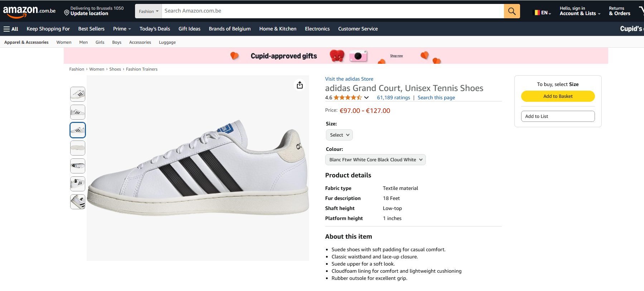Expand the Account & Lists menu
Screen dimensions: 644x291
580,13
